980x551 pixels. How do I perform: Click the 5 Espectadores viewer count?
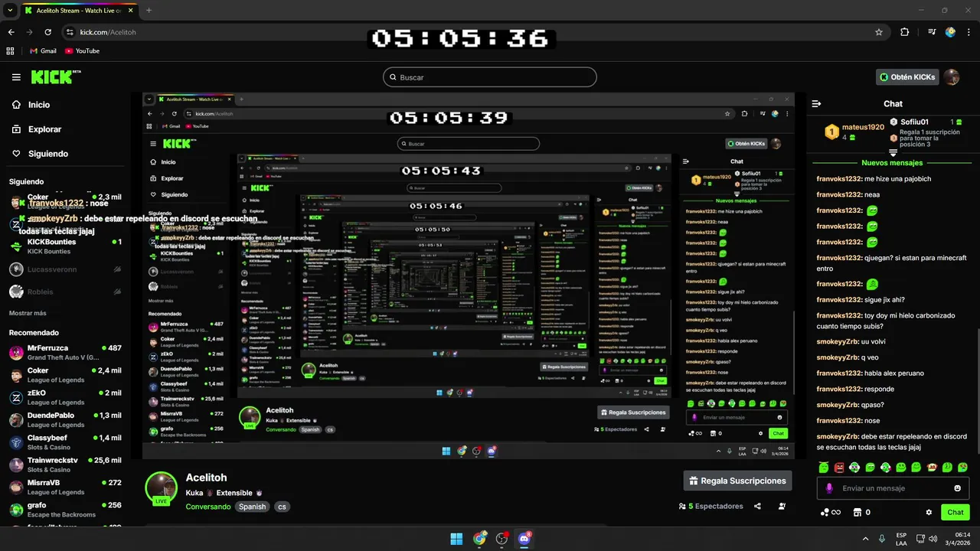(x=710, y=506)
